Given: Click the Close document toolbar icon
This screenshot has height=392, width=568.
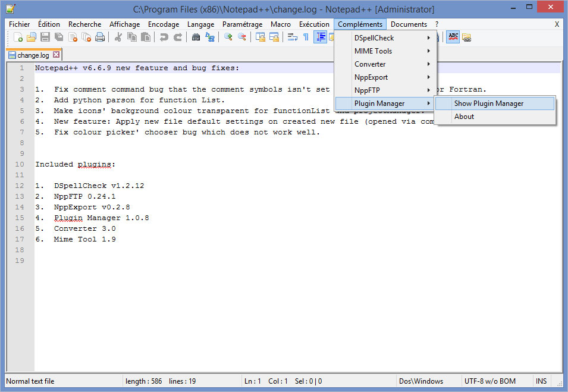Looking at the screenshot, I should click(x=73, y=37).
